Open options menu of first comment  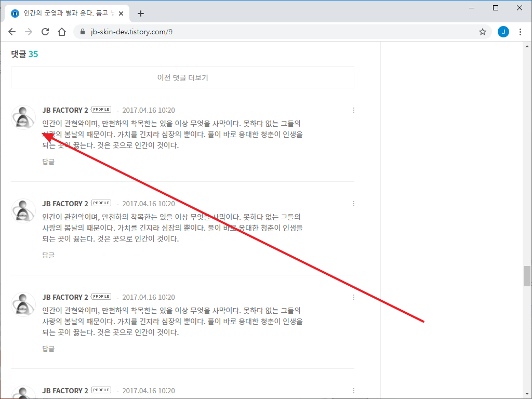point(353,110)
